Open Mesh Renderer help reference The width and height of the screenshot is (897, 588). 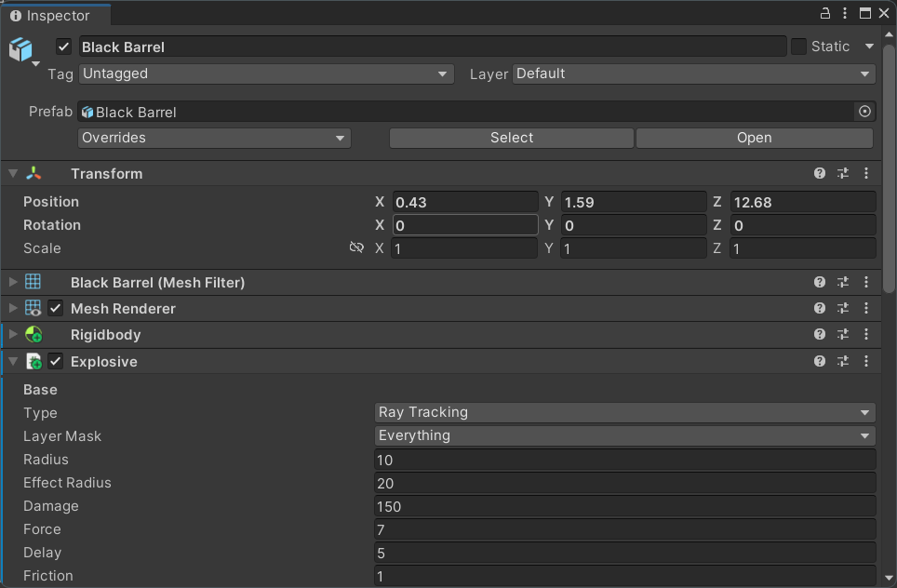click(x=819, y=308)
